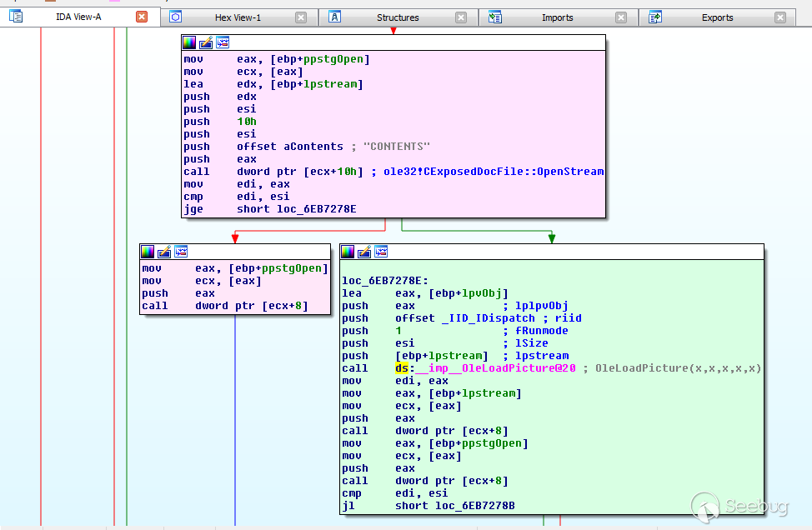
Task: Go to the Imports tab
Action: [557, 17]
